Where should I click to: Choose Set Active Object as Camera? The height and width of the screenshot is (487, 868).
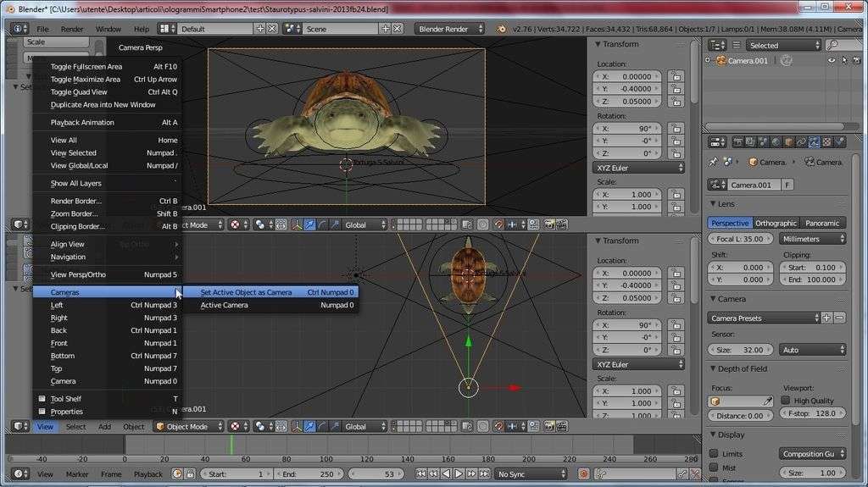point(246,292)
